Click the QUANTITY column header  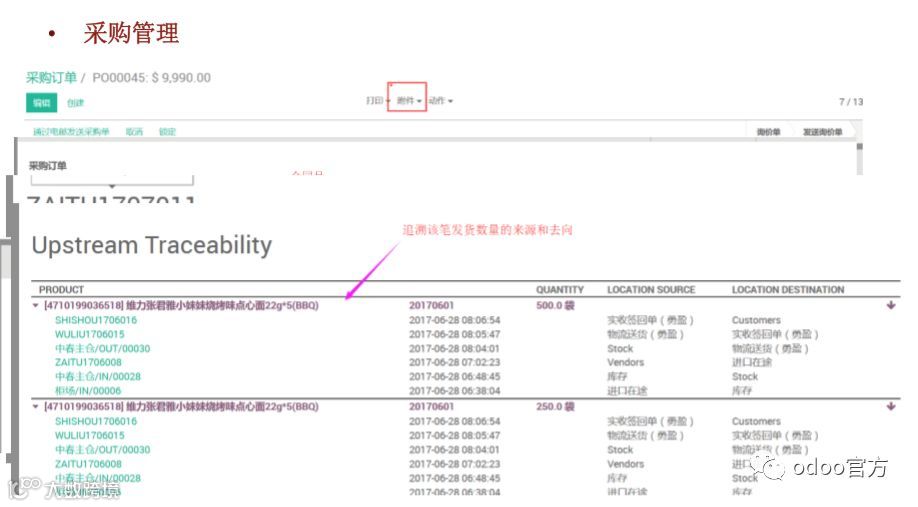tap(560, 290)
